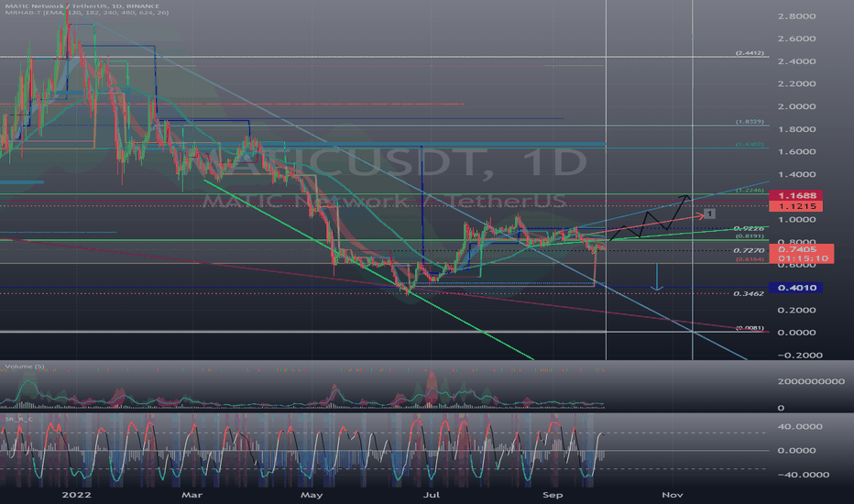Click the 0.3462 level annotation
The height and width of the screenshot is (504, 854).
coord(749,293)
